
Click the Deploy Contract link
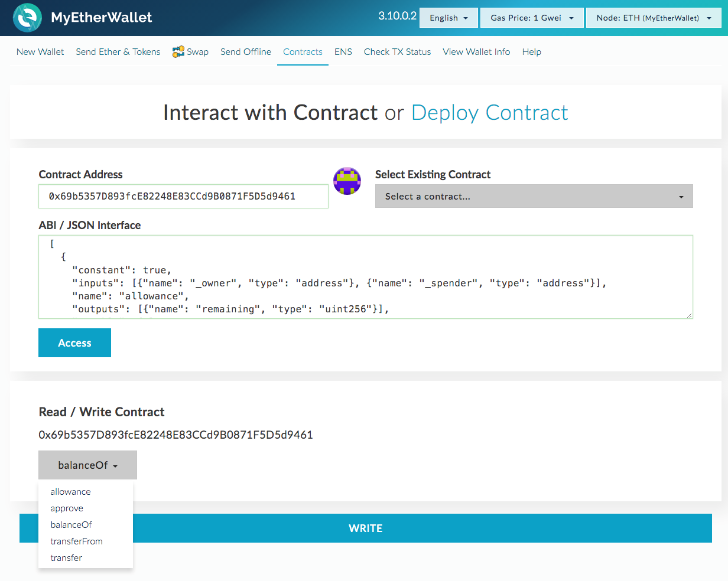(x=490, y=113)
